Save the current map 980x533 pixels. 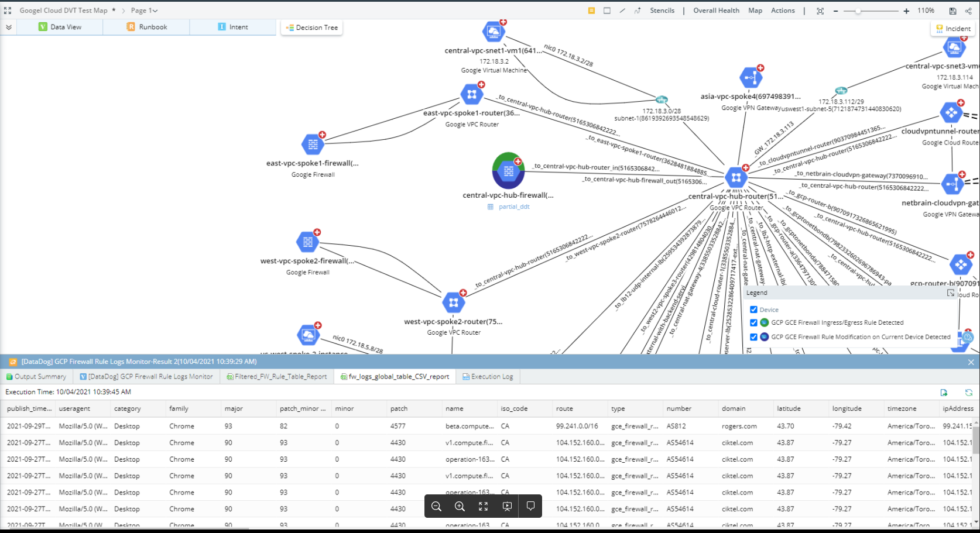(x=952, y=10)
